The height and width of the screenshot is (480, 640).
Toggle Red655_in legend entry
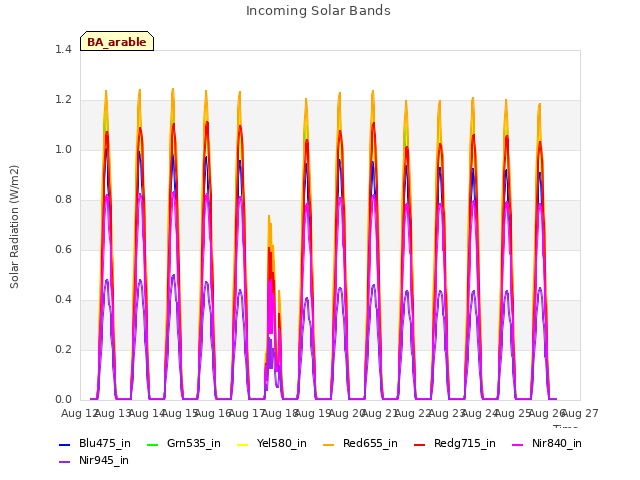click(360, 444)
